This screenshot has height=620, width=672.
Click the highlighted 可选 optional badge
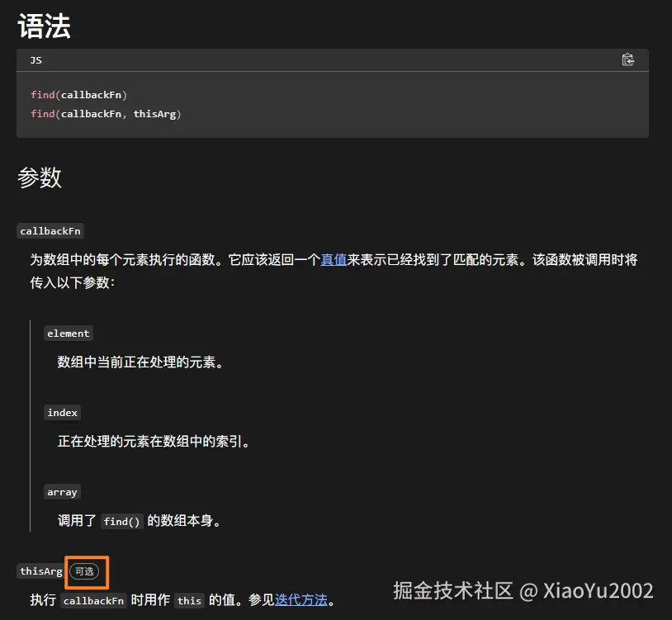(86, 570)
